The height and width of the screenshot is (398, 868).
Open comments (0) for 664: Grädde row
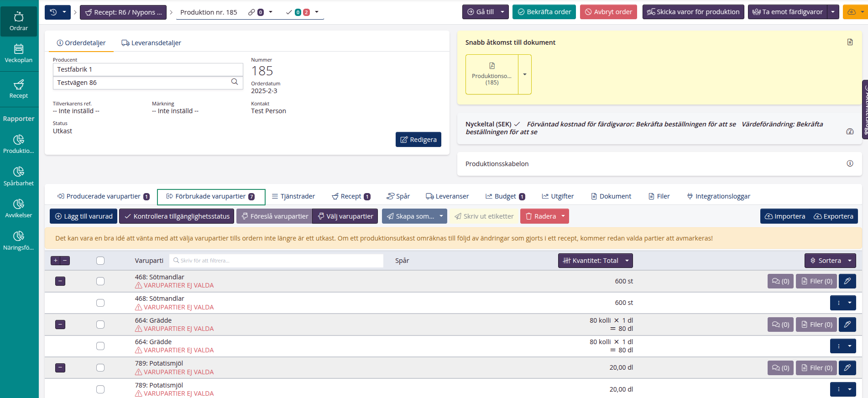(x=780, y=325)
